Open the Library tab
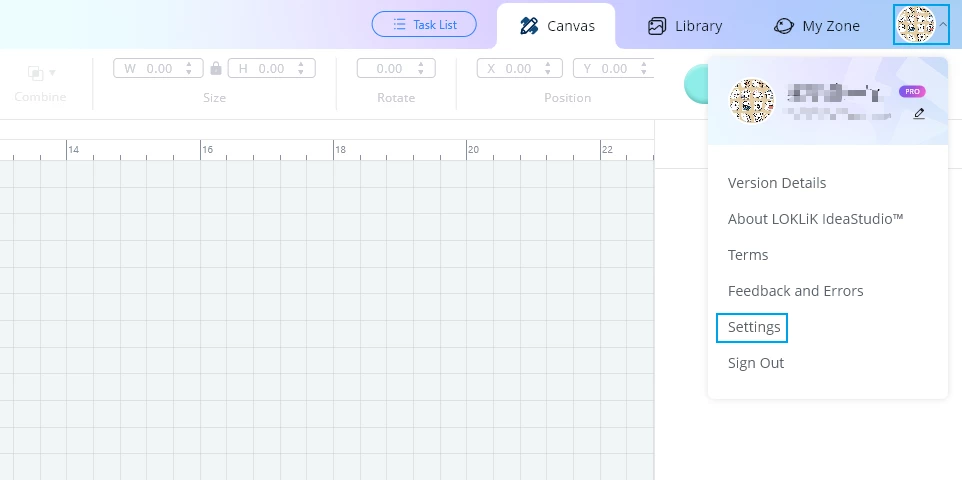Screen dimensions: 962x480 tap(685, 26)
